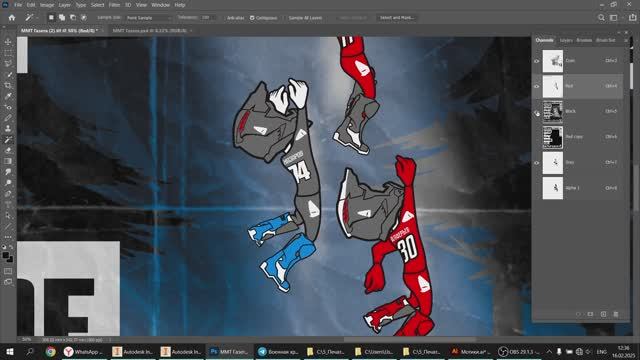Open the Filter menu
The height and width of the screenshot is (360, 640).
point(114,5)
